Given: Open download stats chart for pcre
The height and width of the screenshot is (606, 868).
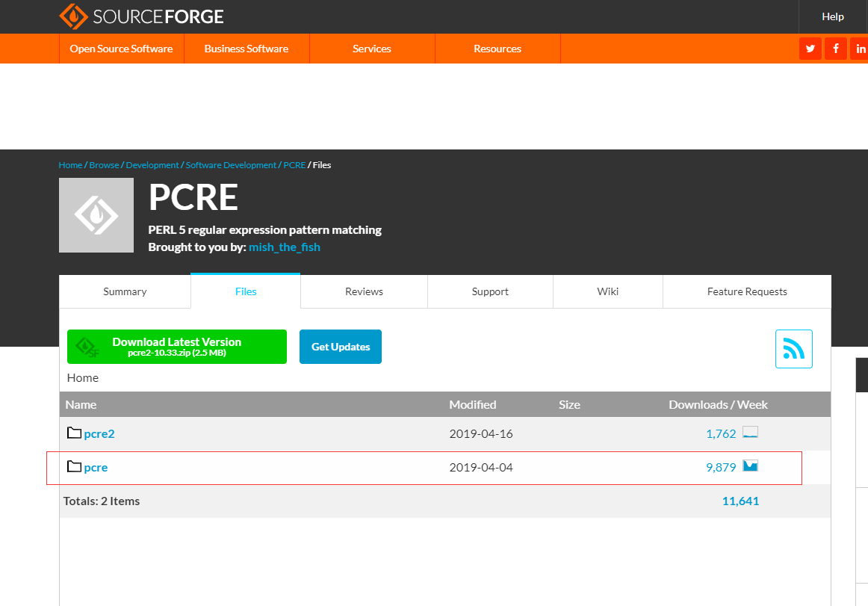Looking at the screenshot, I should pyautogui.click(x=750, y=466).
